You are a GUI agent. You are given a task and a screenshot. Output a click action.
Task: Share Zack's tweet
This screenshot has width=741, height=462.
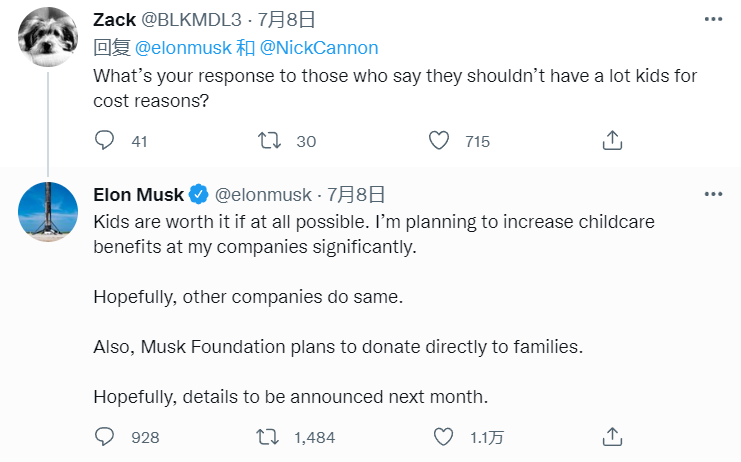pos(613,141)
